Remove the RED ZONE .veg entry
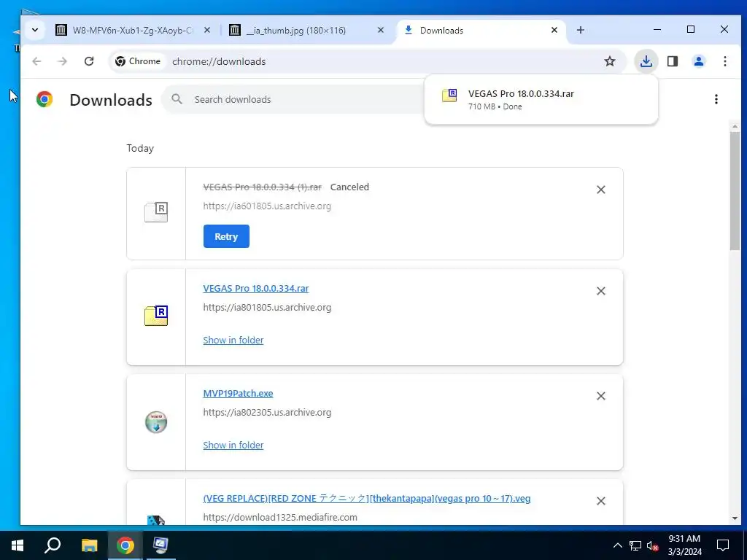The width and height of the screenshot is (747, 560). 601,501
